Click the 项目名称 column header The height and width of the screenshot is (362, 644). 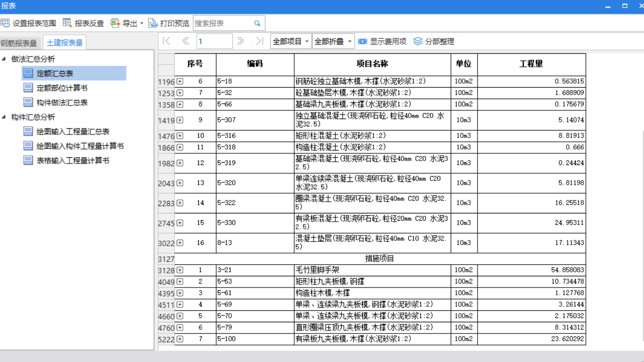tap(372, 64)
